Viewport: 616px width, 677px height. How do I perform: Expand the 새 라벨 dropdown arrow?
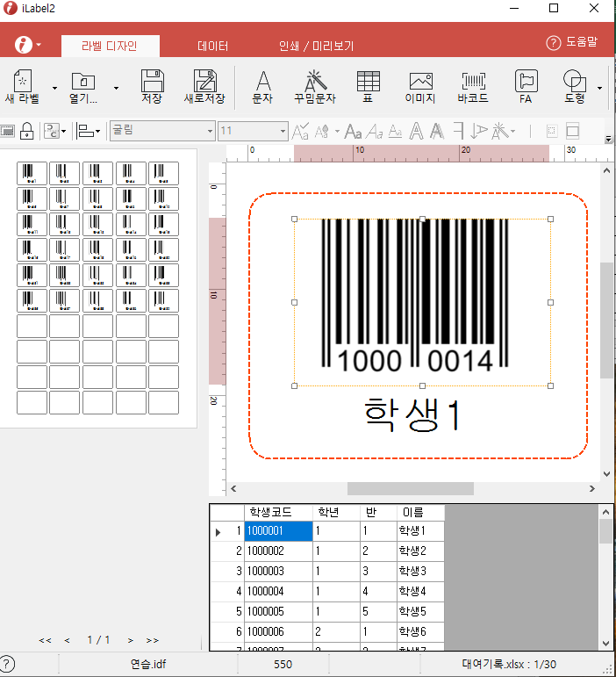click(x=54, y=88)
